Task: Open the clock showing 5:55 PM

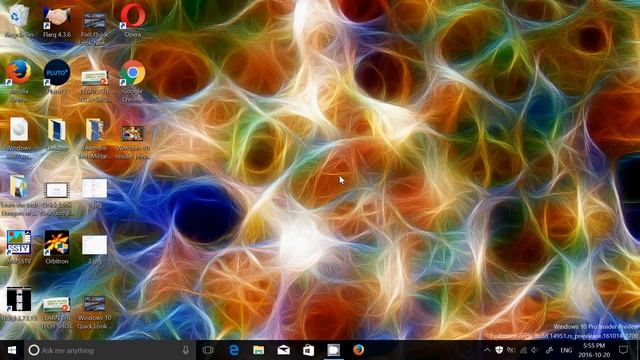Action: 594,350
